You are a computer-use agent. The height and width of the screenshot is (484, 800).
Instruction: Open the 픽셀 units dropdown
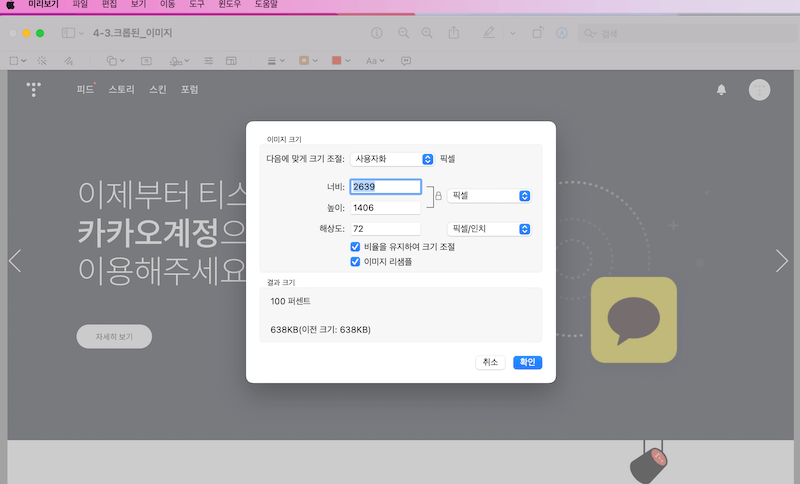pyautogui.click(x=489, y=196)
